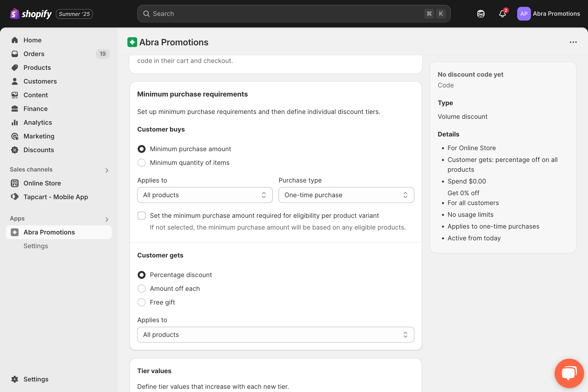The image size is (588, 392).
Task: Select Free gift radio
Action: [142, 303]
